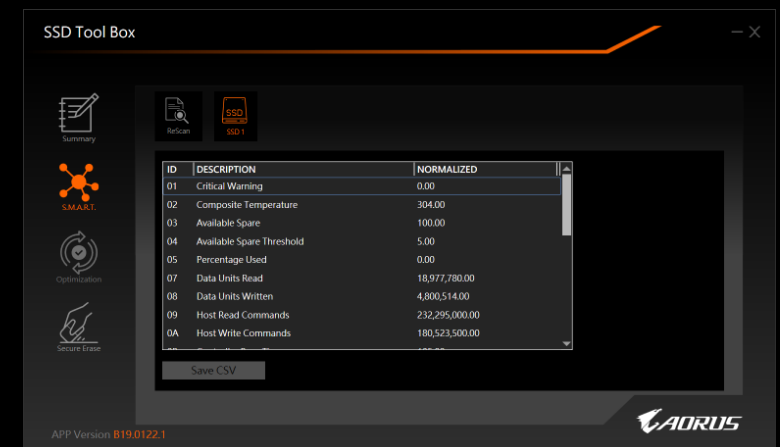The image size is (780, 447).
Task: Select the Host Read Commands row
Action: (x=362, y=315)
